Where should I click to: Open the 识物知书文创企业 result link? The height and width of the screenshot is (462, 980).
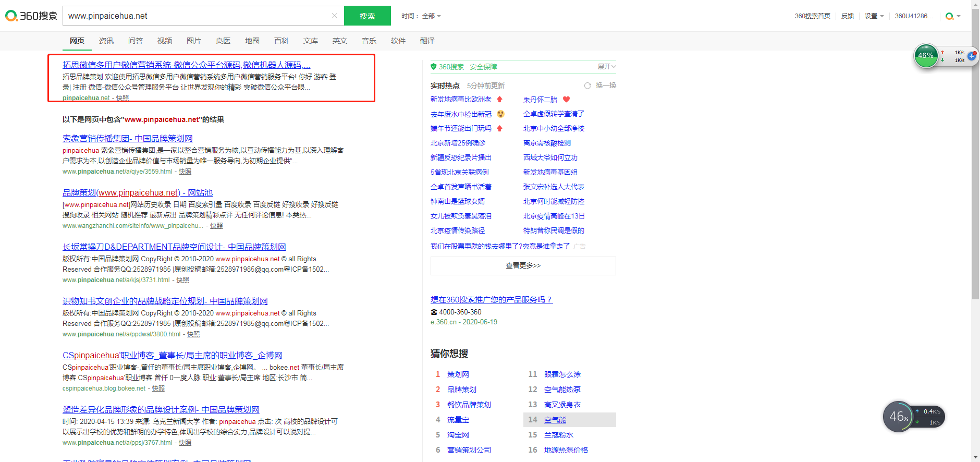[165, 301]
